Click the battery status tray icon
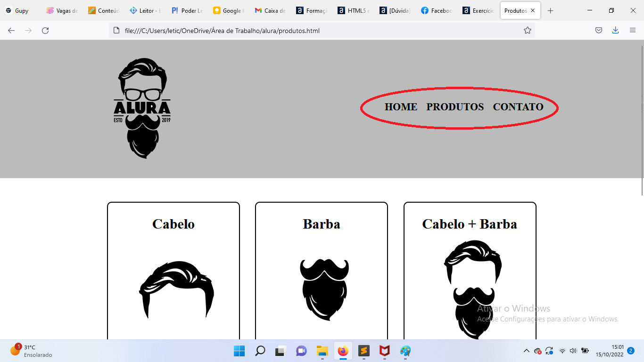The height and width of the screenshot is (362, 644). tap(585, 351)
